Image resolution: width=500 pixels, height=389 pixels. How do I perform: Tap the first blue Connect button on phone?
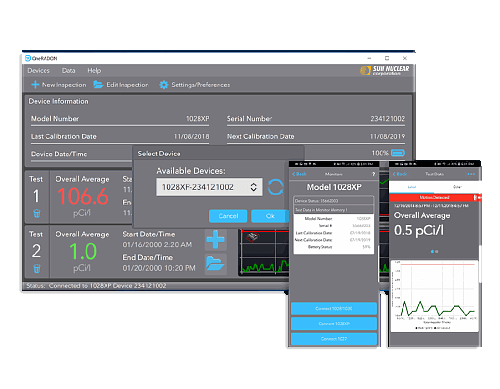pos(334,309)
